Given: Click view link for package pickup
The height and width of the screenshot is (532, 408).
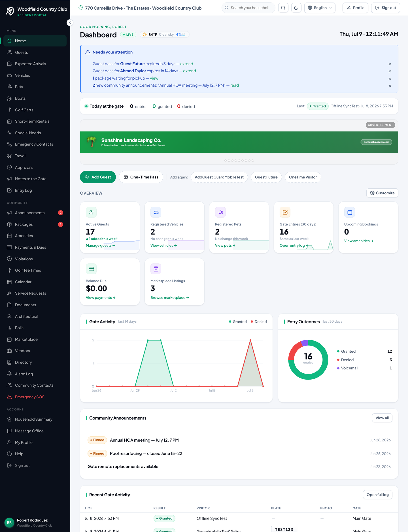Looking at the screenshot, I should pyautogui.click(x=154, y=78).
